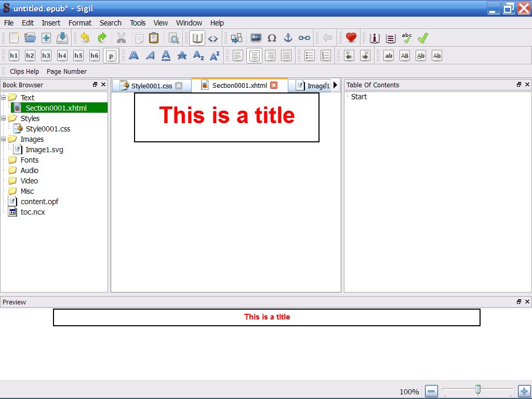Viewport: 532px width, 399px height.
Task: Justify the text
Action: pos(286,56)
